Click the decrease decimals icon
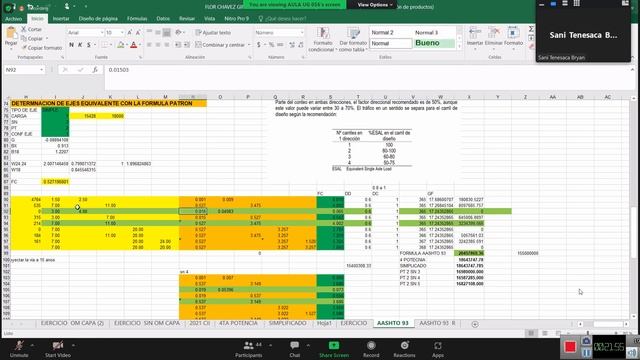The width and height of the screenshot is (640, 360). pos(301,45)
